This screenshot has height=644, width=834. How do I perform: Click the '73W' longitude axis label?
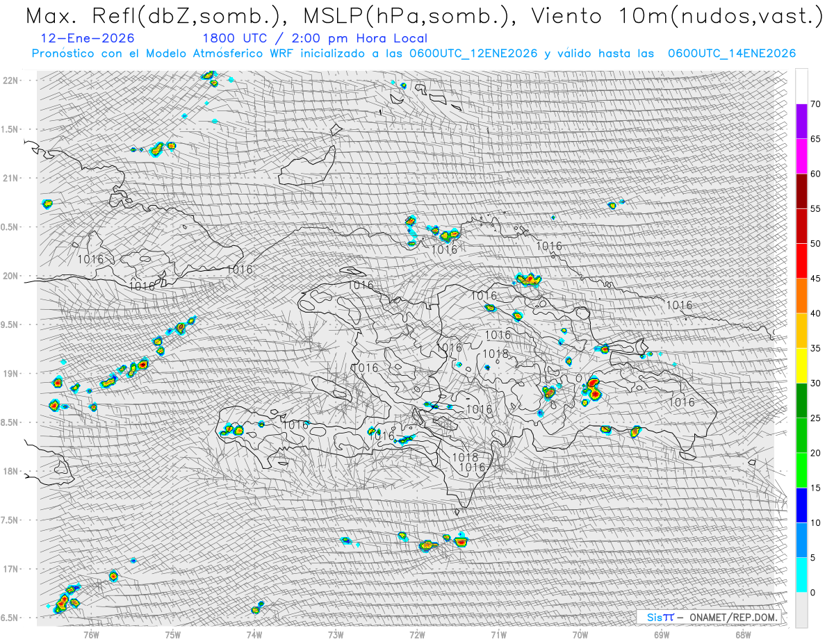tap(336, 634)
